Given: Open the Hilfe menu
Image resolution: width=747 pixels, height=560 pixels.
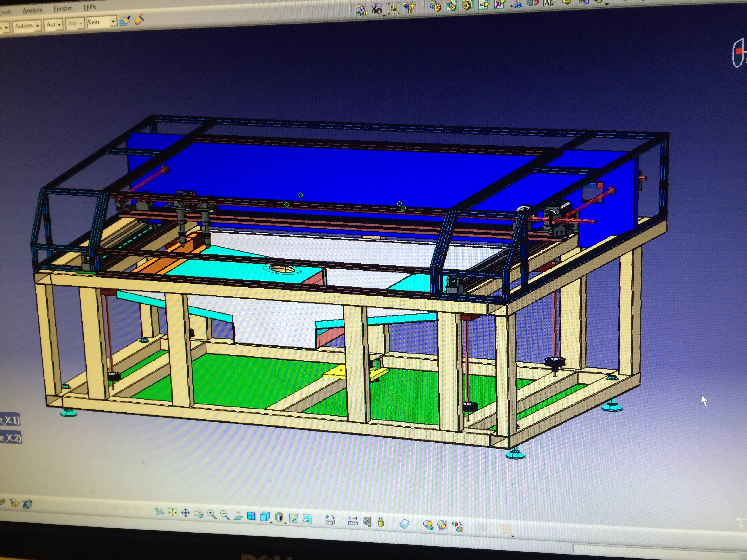Looking at the screenshot, I should 90,7.
